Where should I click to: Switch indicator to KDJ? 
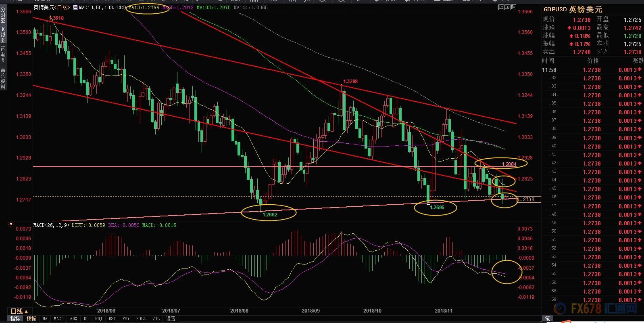[98, 319]
